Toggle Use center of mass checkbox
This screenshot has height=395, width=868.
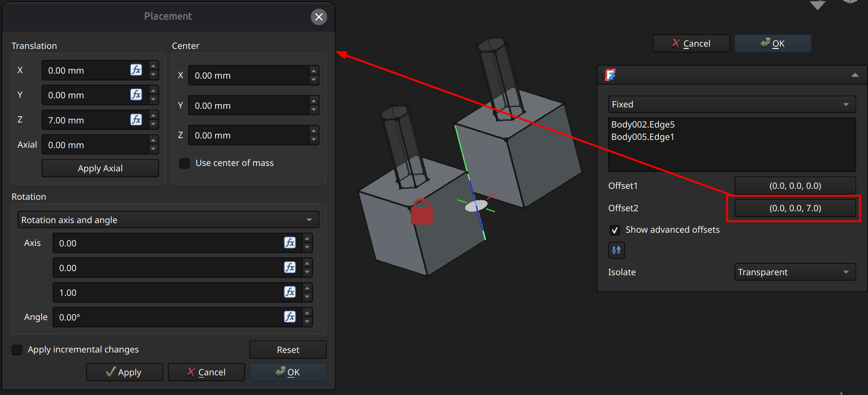(x=184, y=163)
